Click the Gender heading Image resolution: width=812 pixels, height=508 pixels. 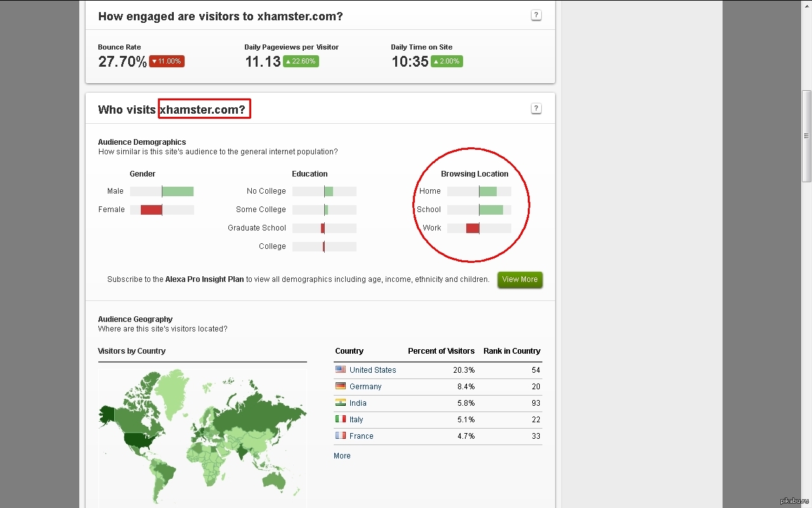tap(143, 174)
